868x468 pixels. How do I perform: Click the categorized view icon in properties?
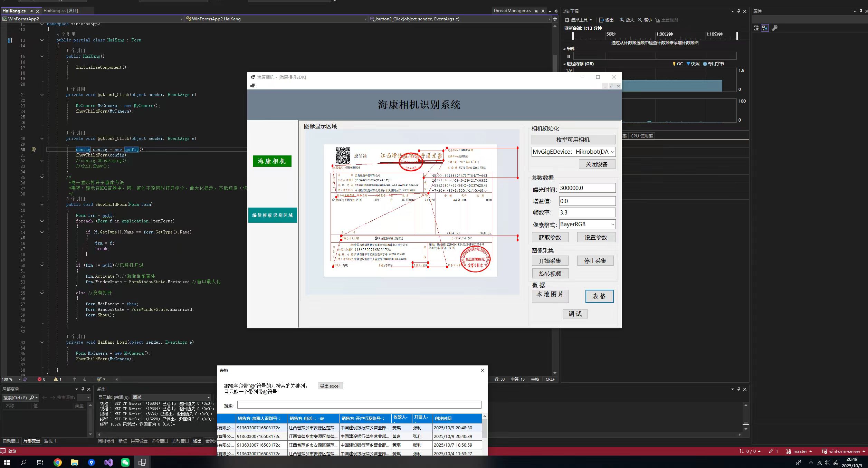tap(756, 28)
